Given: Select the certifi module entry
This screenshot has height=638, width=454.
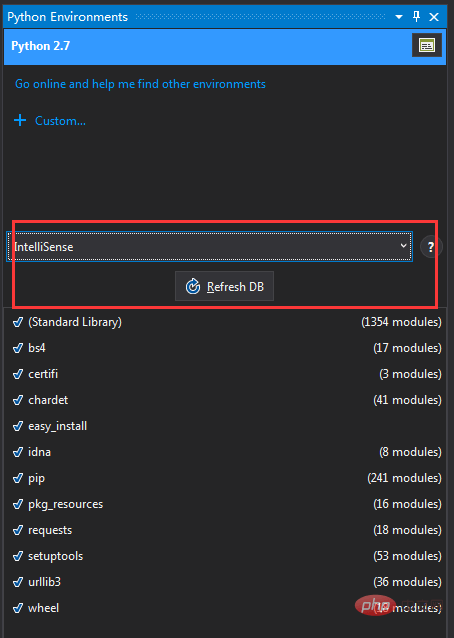Looking at the screenshot, I should tap(227, 374).
